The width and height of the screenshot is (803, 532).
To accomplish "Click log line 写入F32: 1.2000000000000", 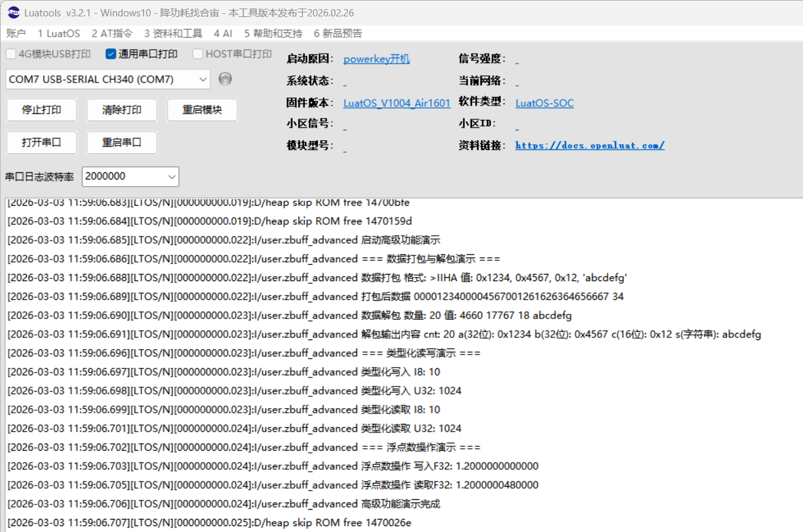I will pos(273,466).
